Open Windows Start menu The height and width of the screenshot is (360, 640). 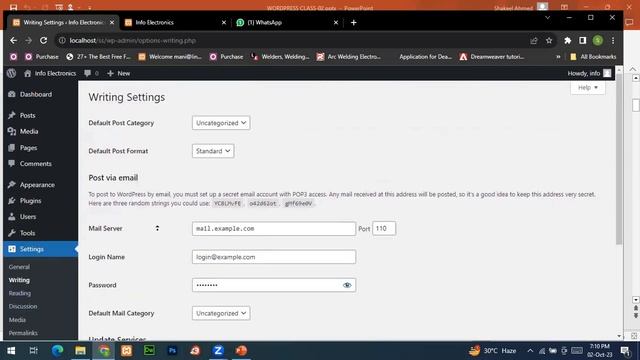[x=11, y=351]
